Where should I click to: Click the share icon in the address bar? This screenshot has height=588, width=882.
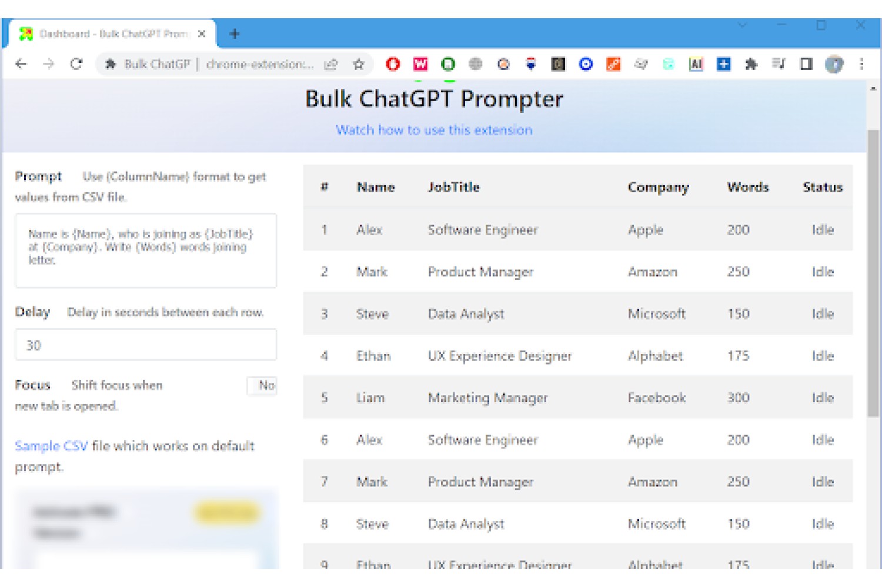[331, 64]
